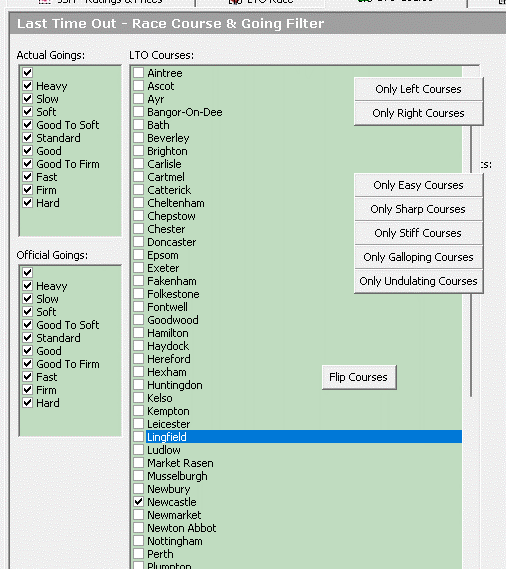Uncheck Heavy in Actual Goings
Screen dimensions: 506x569
coord(28,86)
